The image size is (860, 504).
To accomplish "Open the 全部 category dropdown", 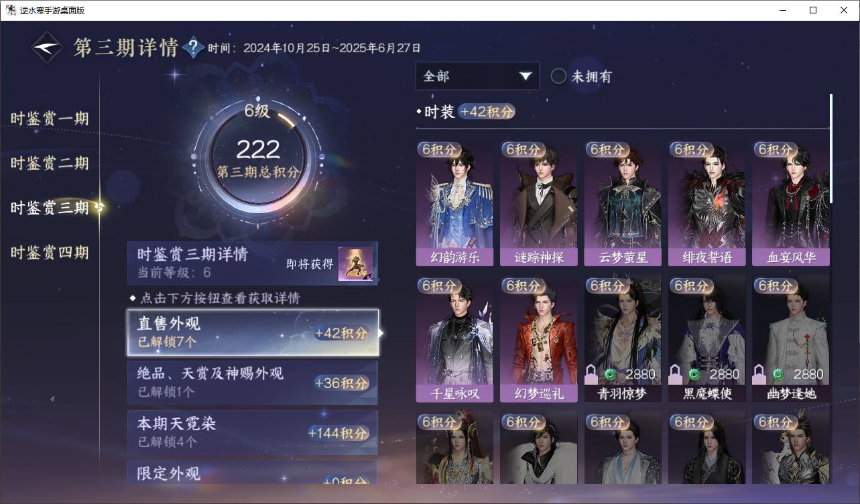I will coord(477,76).
